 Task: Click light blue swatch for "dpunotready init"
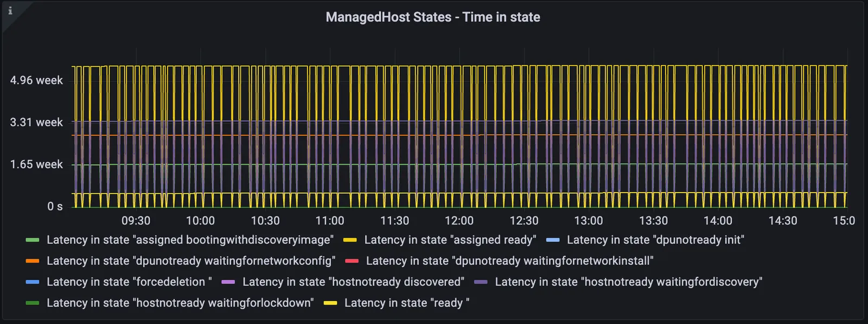tap(553, 240)
